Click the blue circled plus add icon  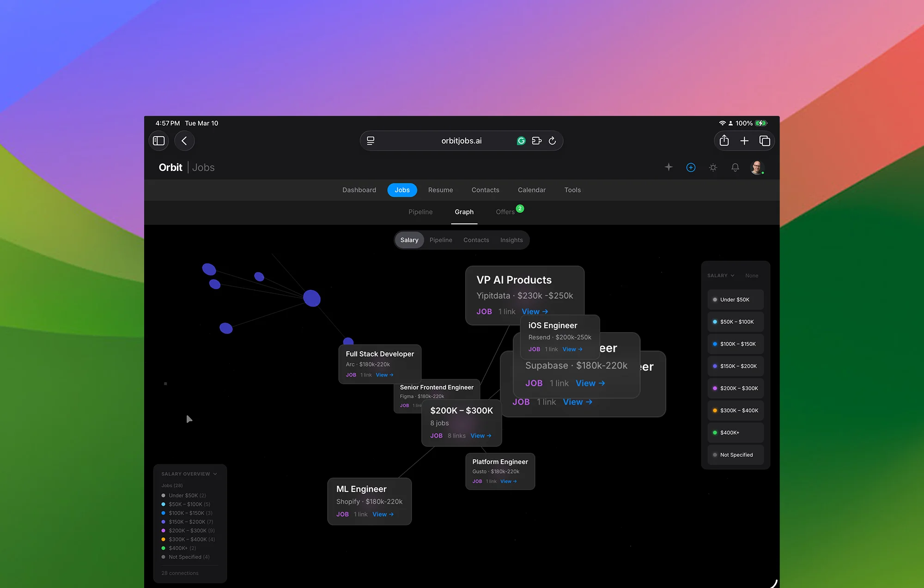(691, 167)
